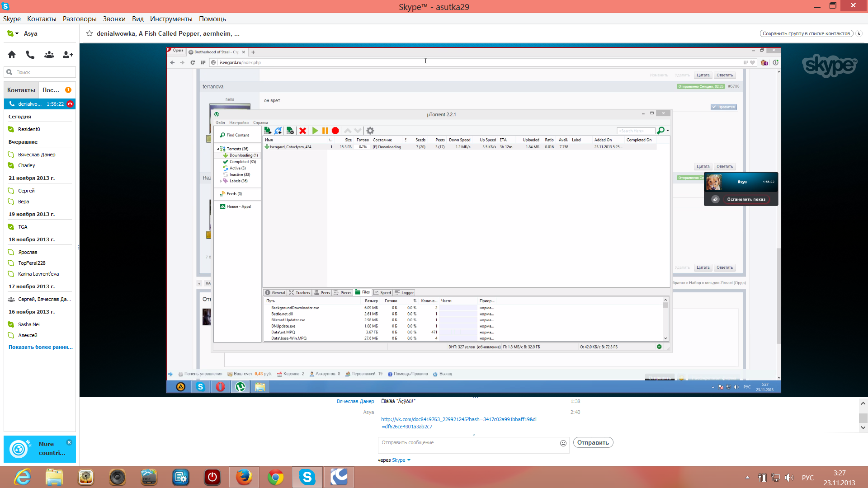868x488 pixels.
Task: Open the status dropdown next to Asya
Action: (17, 33)
